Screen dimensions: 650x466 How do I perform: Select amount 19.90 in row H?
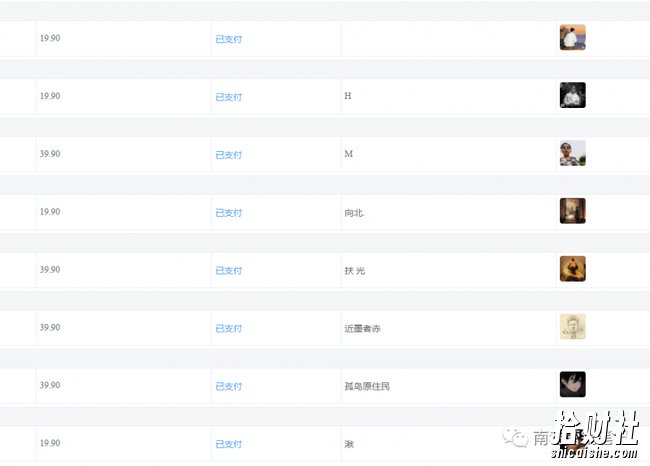(x=50, y=96)
